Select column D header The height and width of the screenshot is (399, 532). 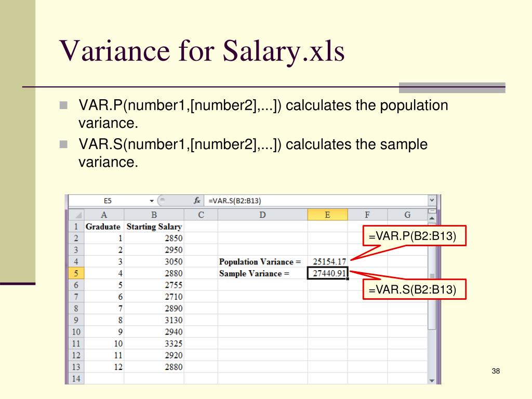(x=262, y=215)
